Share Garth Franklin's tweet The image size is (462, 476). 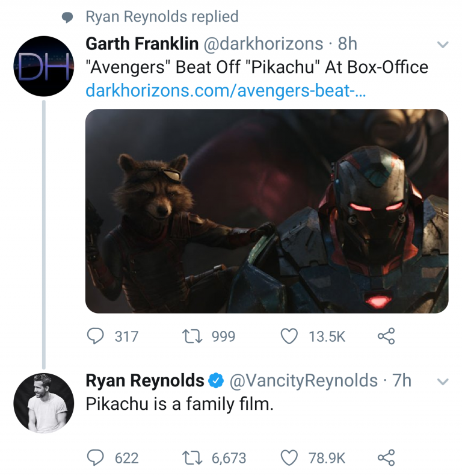pos(386,336)
